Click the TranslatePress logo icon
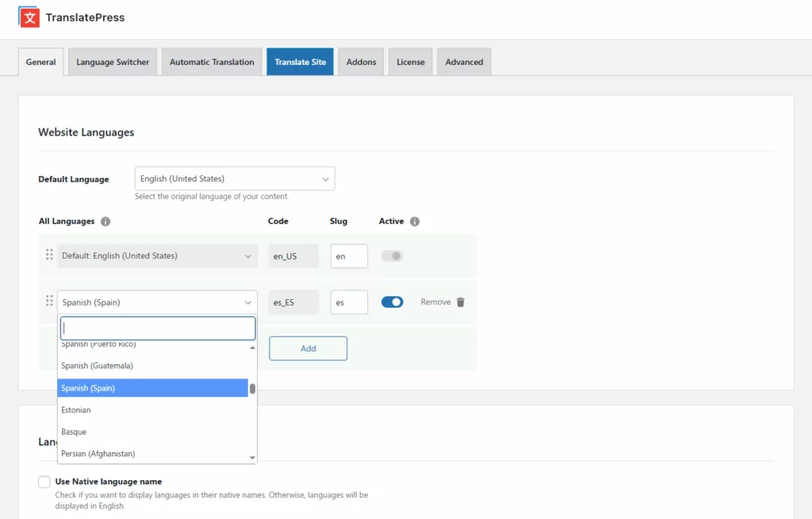Screen dimensions: 812x519 [29, 17]
